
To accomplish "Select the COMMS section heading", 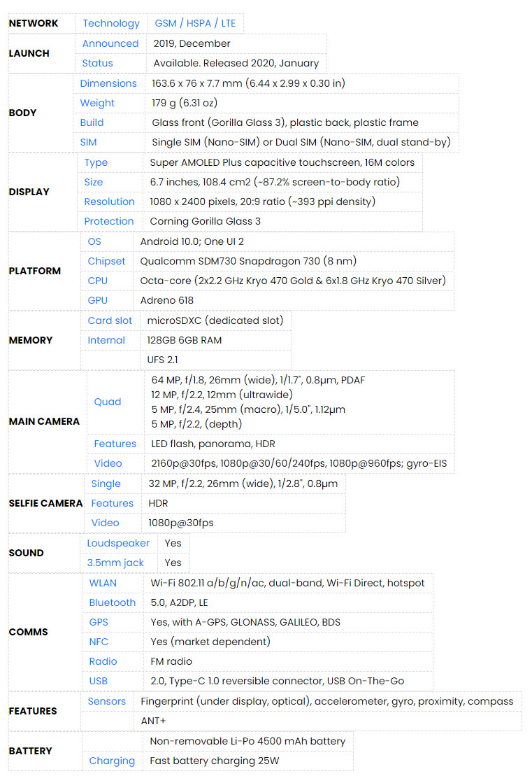I will [x=29, y=632].
